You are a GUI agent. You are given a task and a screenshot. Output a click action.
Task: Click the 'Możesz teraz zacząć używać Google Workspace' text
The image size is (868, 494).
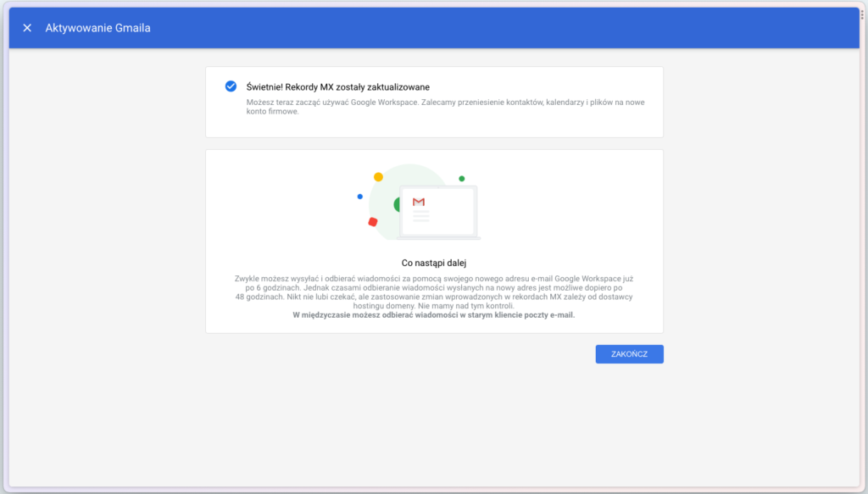click(x=332, y=103)
